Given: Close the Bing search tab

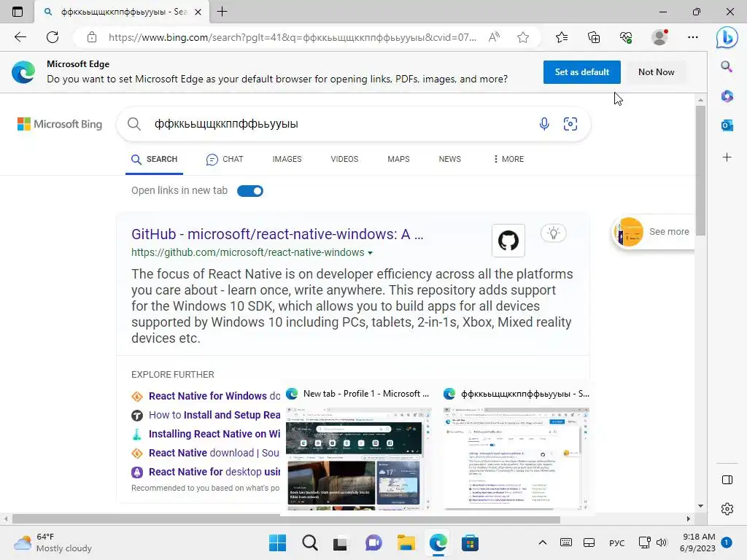Looking at the screenshot, I should pos(198,12).
